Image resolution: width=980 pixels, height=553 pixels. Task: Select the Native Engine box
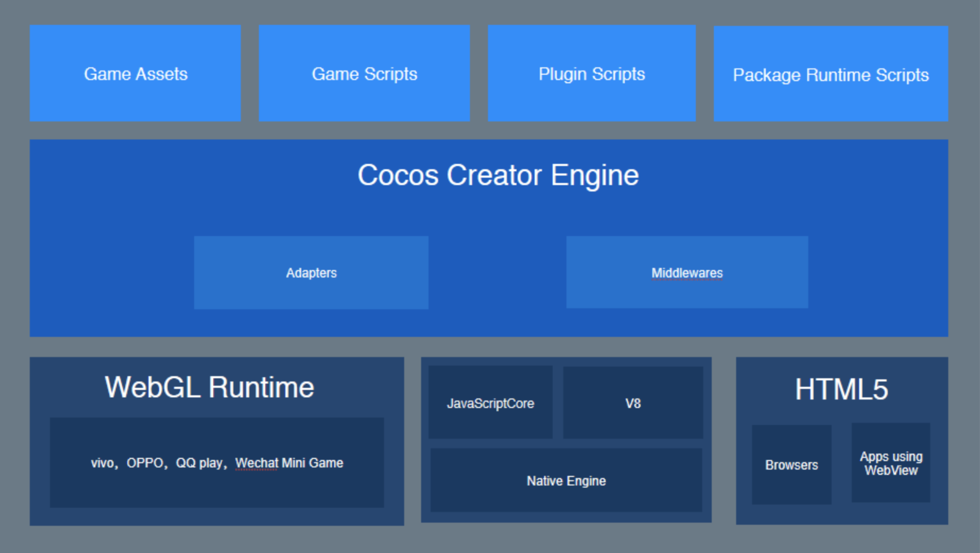tap(566, 481)
